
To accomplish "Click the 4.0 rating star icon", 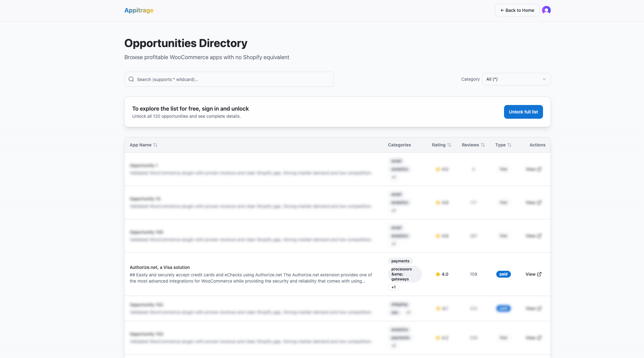I will [438, 274].
